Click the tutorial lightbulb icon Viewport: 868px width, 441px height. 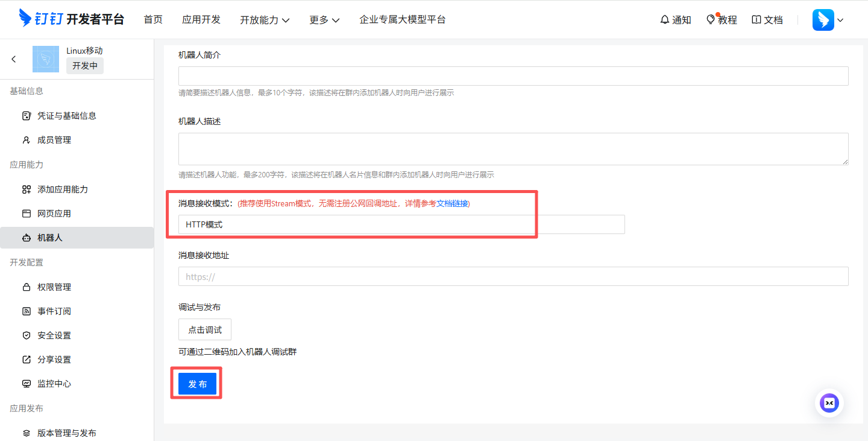tap(711, 19)
